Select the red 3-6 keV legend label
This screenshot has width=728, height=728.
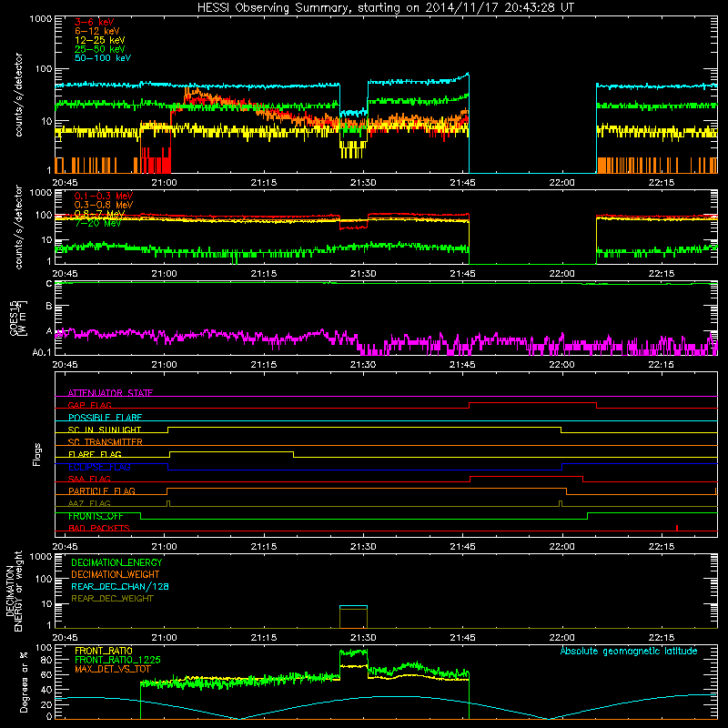pyautogui.click(x=94, y=22)
